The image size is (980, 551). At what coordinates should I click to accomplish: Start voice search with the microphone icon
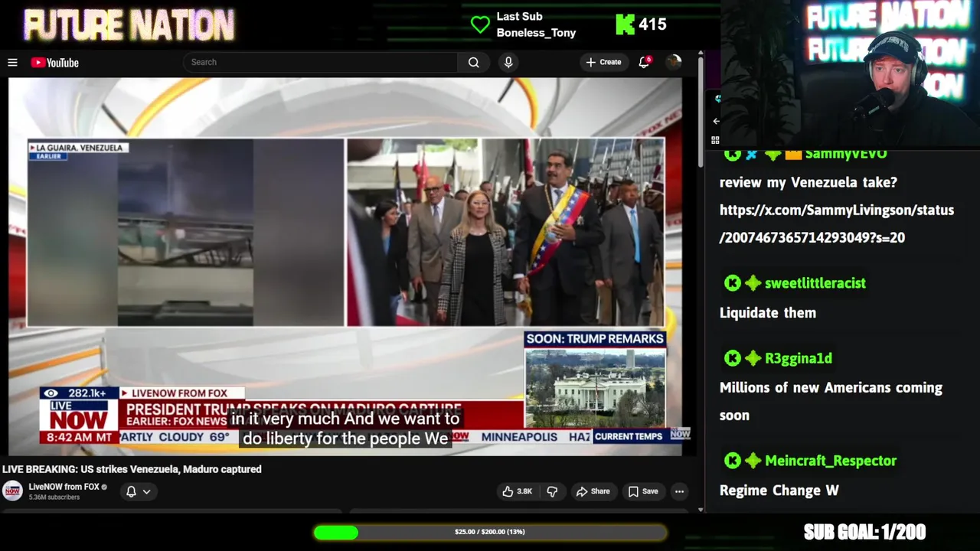[x=508, y=63]
